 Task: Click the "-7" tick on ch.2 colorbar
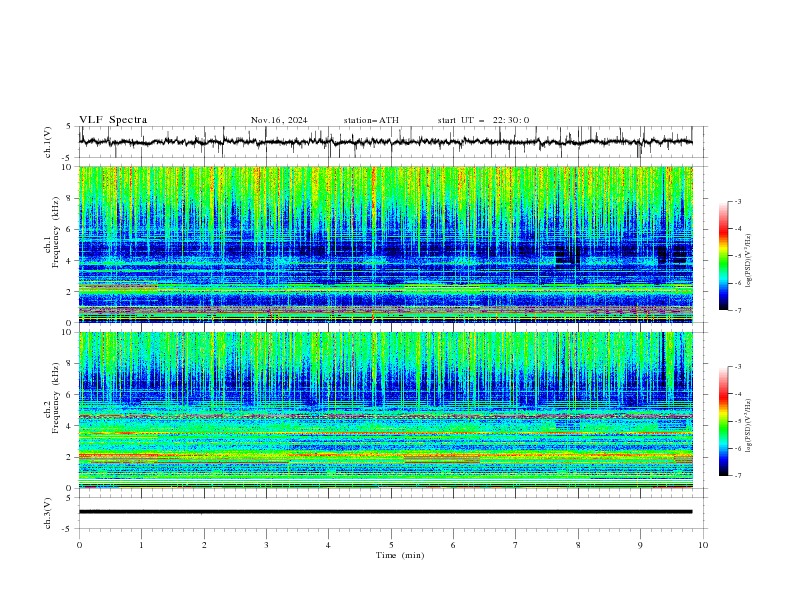click(x=737, y=475)
